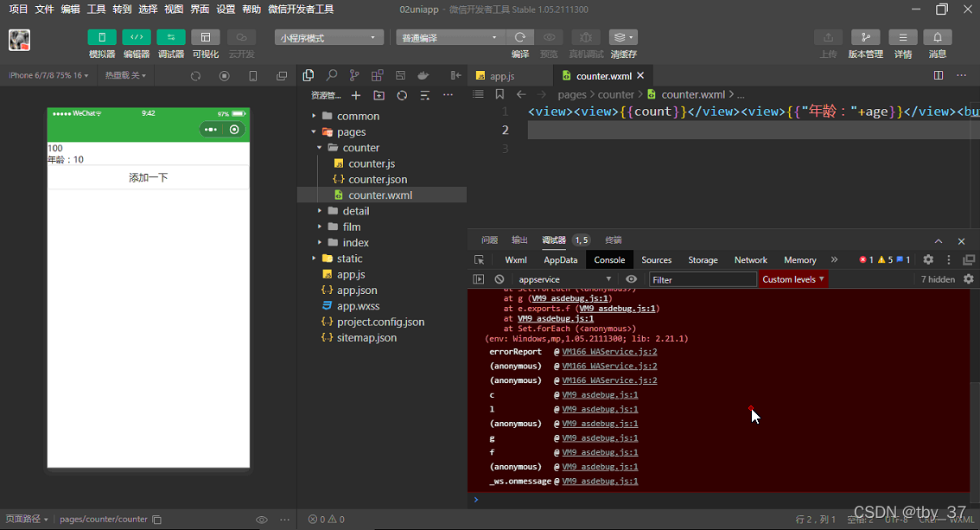Open the VM166 WAService.js:2 errorReport link
Viewport: 980px width, 530px height.
click(x=609, y=352)
